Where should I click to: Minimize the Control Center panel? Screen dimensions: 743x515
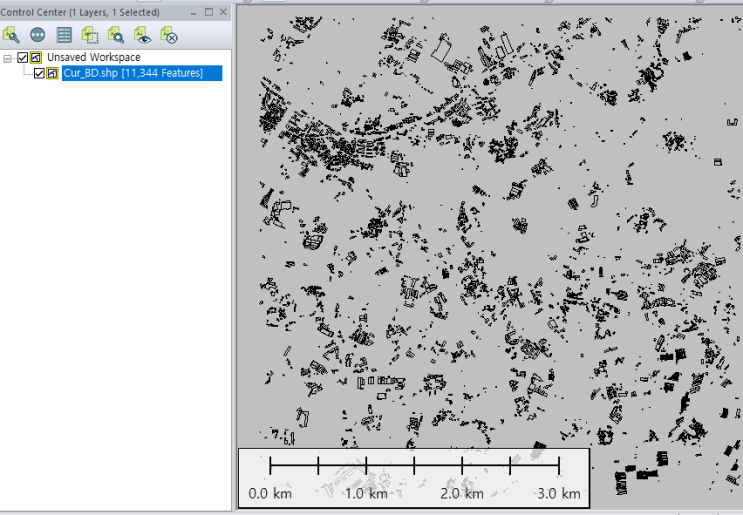click(x=193, y=12)
